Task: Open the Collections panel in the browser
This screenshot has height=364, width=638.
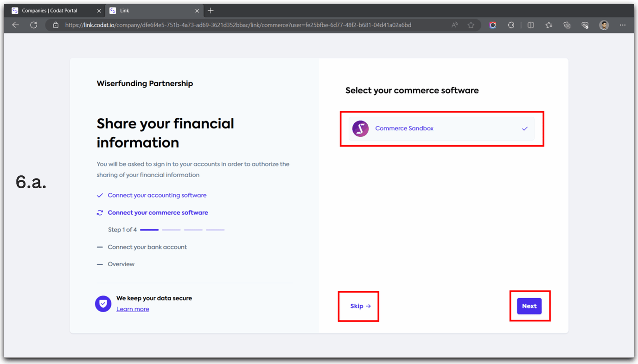Action: coord(567,25)
